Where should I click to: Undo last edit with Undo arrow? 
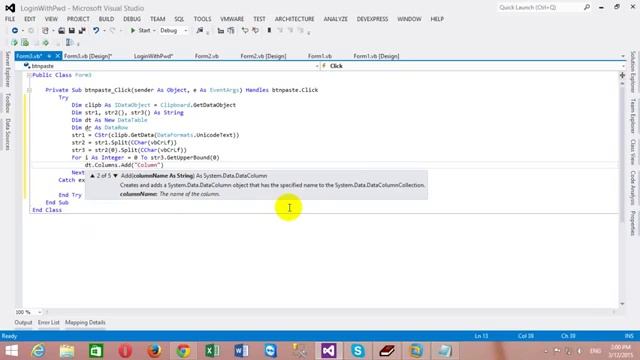pyautogui.click(x=96, y=31)
